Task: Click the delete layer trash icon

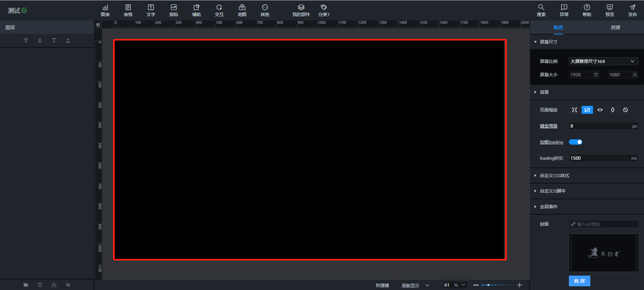Action: point(40,285)
